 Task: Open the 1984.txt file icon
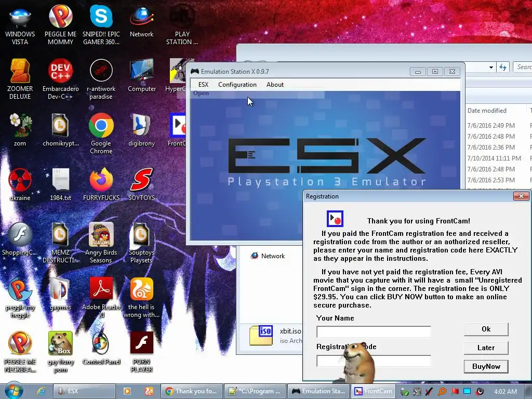coord(60,185)
